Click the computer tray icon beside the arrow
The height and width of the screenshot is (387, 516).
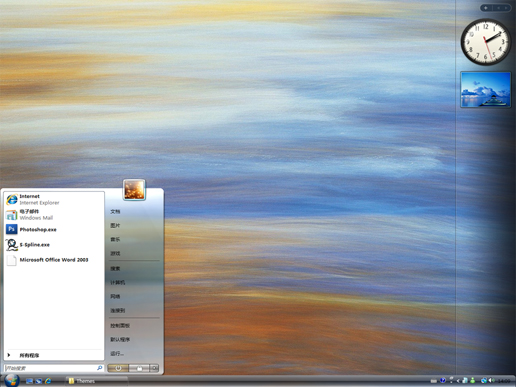465,380
